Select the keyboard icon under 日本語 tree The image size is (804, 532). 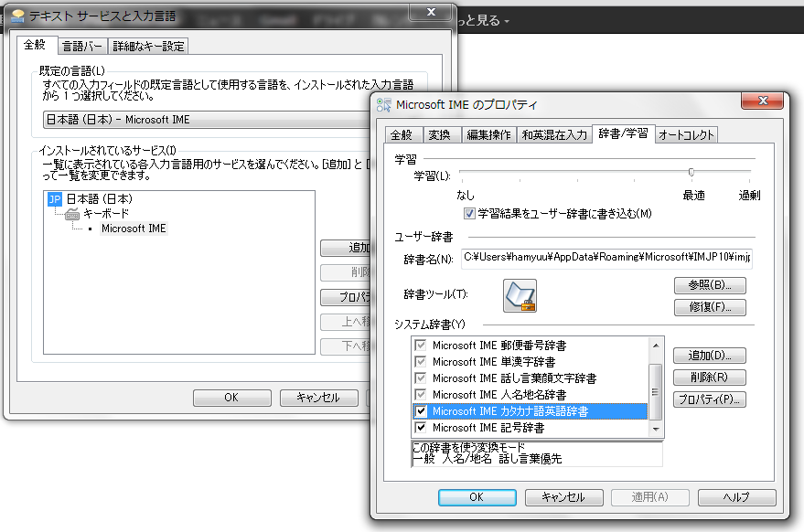[72, 214]
